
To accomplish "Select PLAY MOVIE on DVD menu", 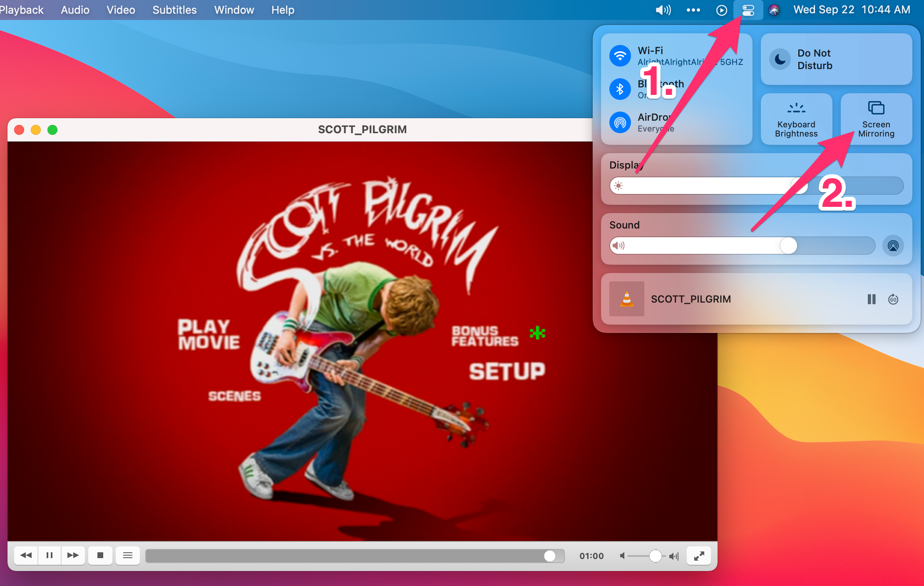I will [x=209, y=335].
